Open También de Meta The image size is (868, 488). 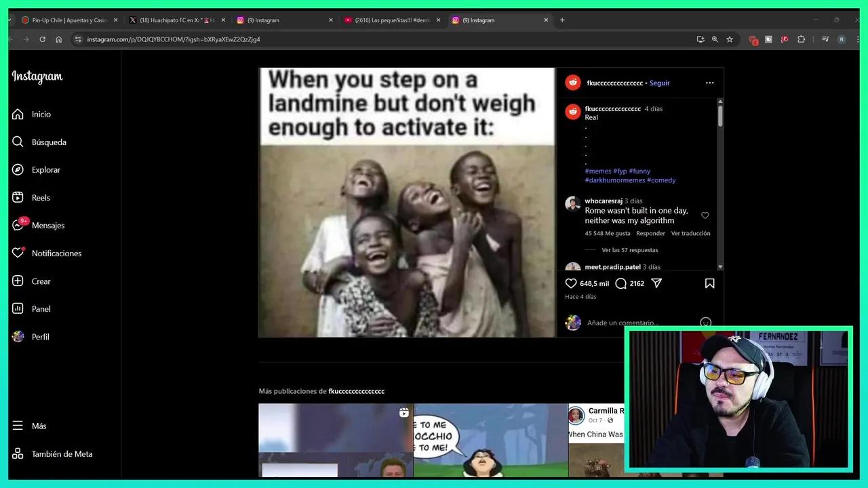pyautogui.click(x=52, y=454)
